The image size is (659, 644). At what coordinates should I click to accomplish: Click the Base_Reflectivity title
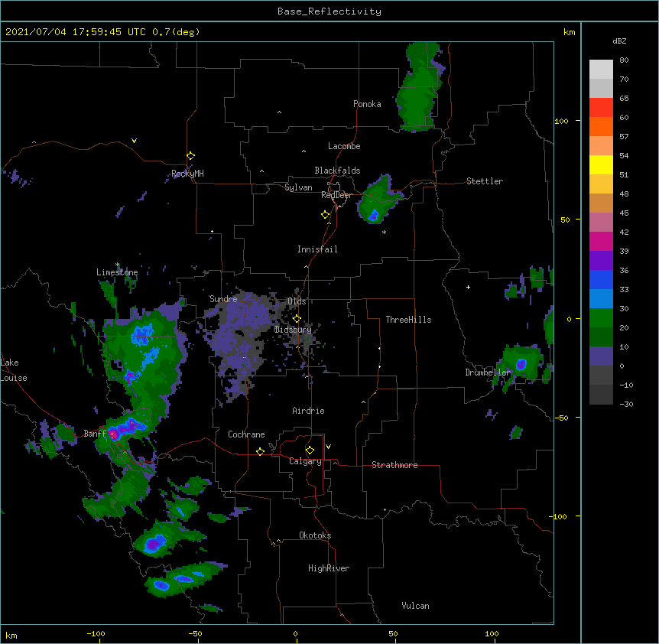pyautogui.click(x=329, y=11)
